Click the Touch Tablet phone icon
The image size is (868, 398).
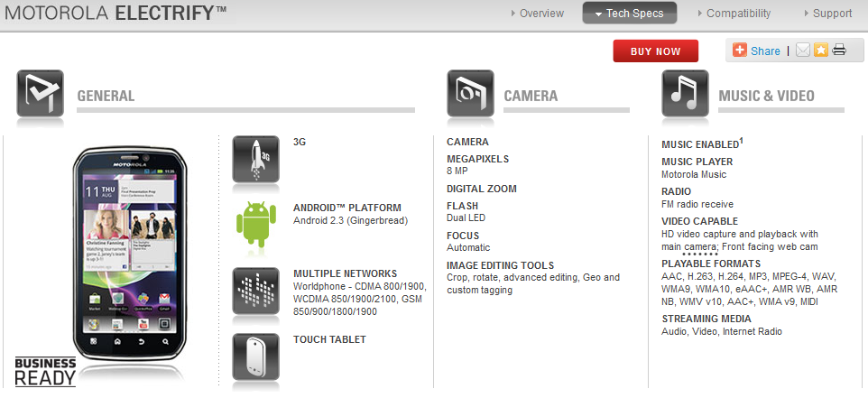[x=255, y=357]
